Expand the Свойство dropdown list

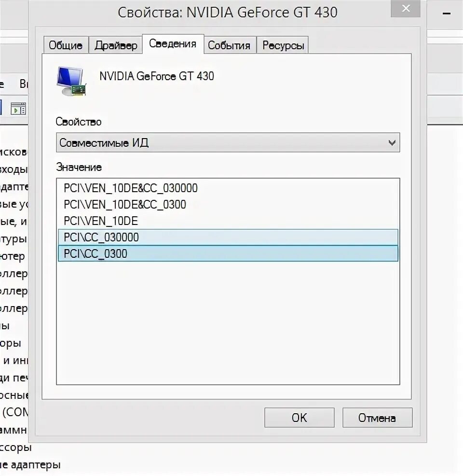click(228, 142)
